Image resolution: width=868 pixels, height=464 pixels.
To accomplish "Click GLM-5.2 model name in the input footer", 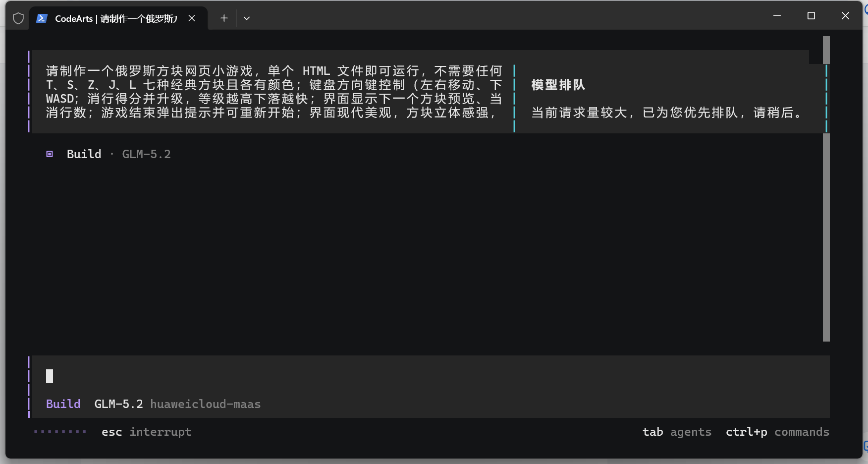I will [x=118, y=404].
